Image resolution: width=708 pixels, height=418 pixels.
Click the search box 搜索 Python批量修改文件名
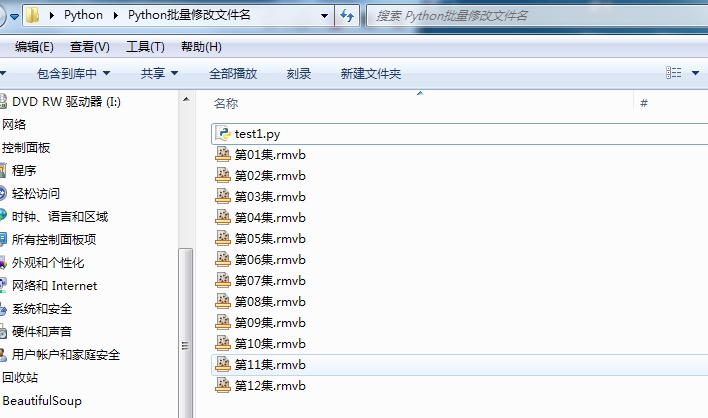(x=537, y=16)
